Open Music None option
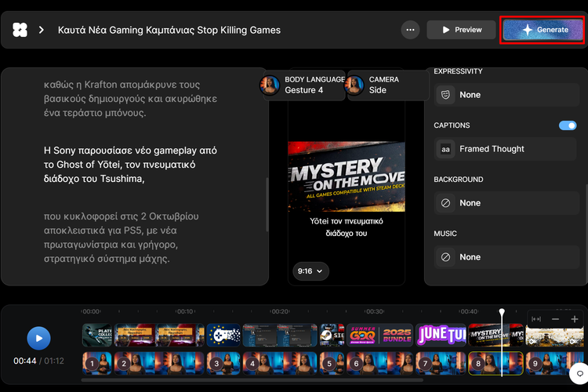 click(506, 257)
